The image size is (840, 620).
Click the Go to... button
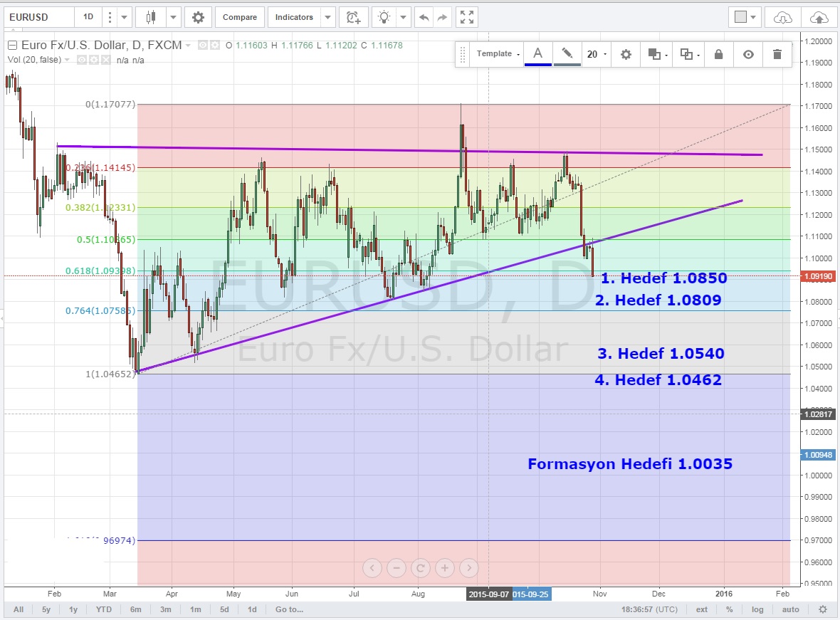pyautogui.click(x=289, y=609)
